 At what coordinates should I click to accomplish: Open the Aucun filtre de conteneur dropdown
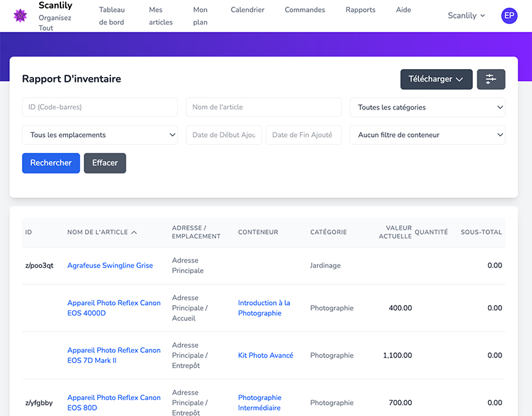coord(427,135)
